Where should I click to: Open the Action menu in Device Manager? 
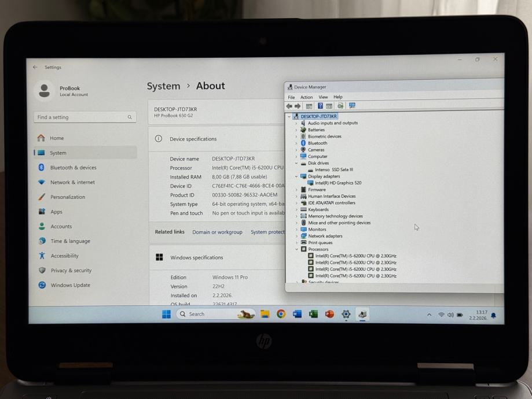coord(306,97)
